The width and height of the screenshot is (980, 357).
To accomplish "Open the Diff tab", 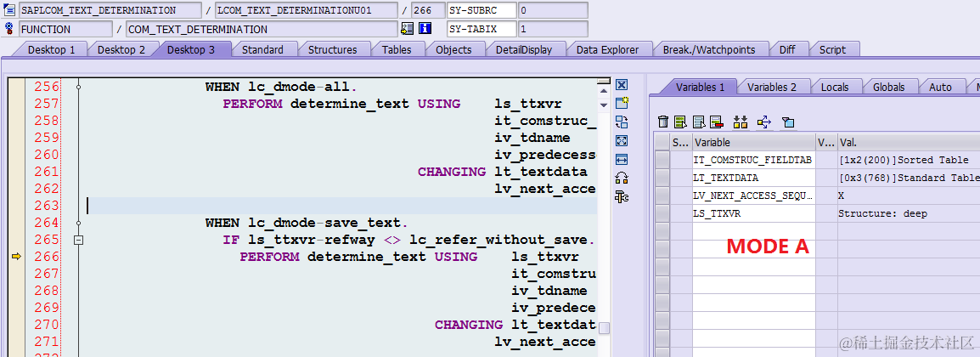I will pos(787,49).
